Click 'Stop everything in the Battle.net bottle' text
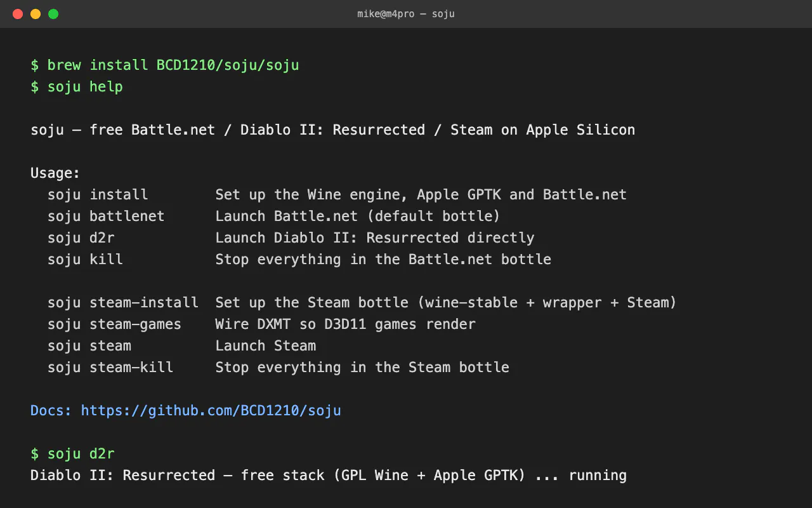Screen dimensions: 812x508 click(x=383, y=260)
